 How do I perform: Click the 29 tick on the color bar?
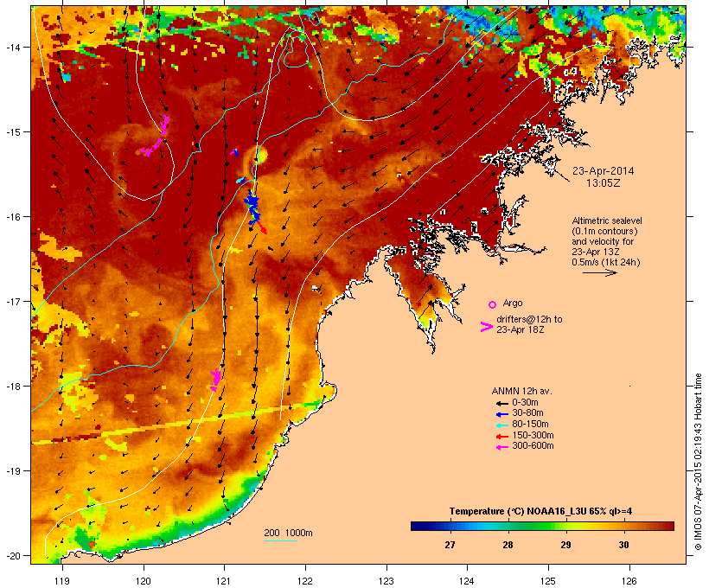tap(565, 545)
